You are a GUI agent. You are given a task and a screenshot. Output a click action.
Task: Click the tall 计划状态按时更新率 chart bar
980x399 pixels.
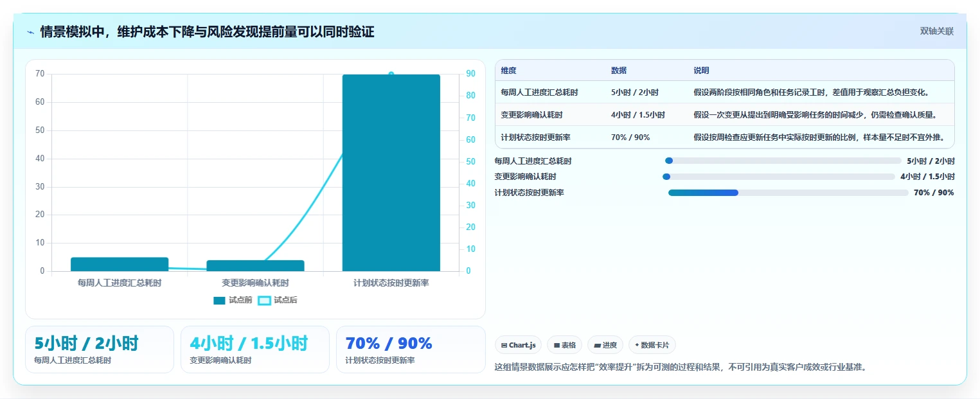pos(391,173)
